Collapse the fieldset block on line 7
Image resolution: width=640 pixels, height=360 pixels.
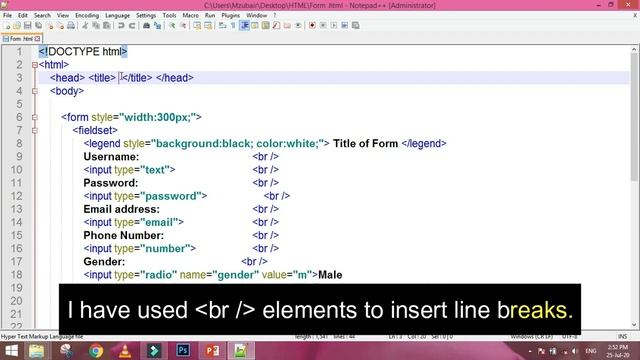(x=35, y=131)
